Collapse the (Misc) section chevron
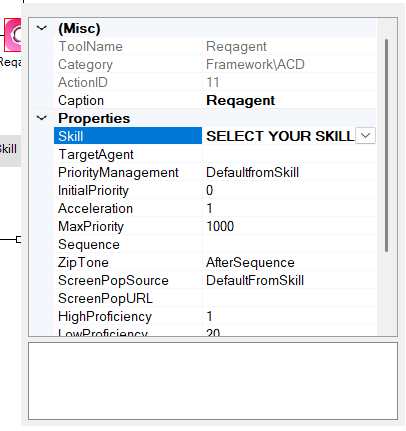 point(42,28)
